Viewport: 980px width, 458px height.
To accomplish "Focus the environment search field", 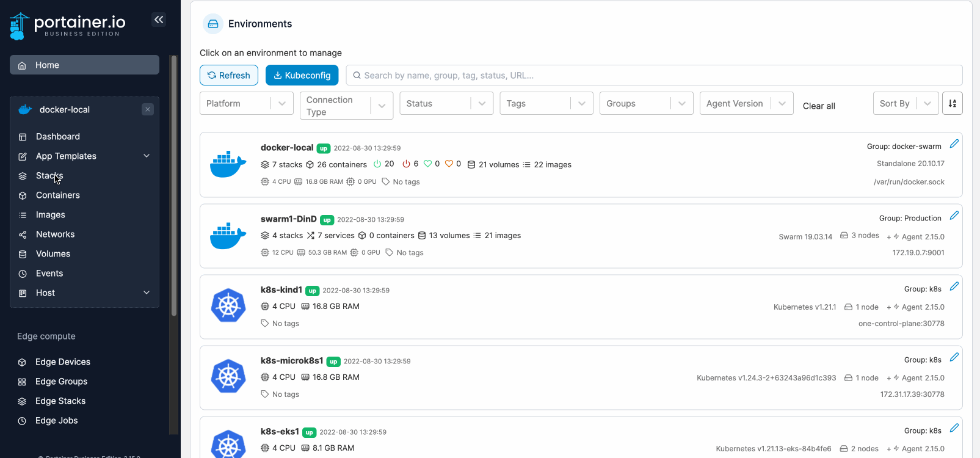I will [x=655, y=75].
